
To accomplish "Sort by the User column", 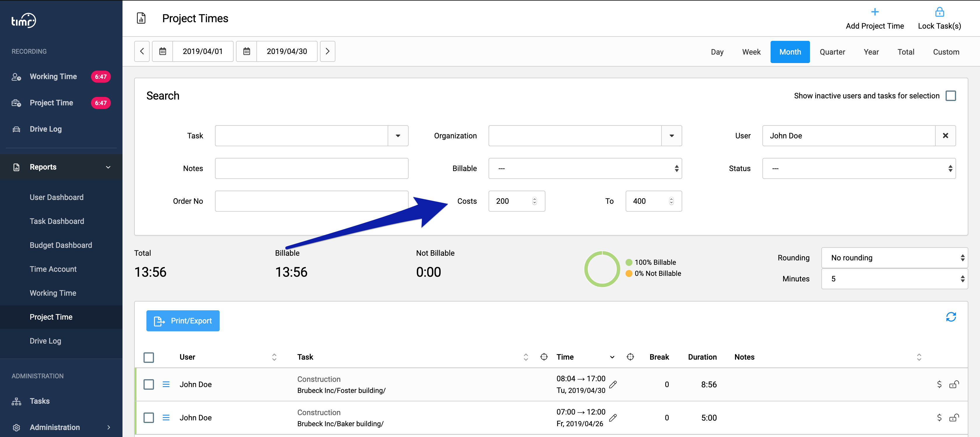I will pos(274,357).
